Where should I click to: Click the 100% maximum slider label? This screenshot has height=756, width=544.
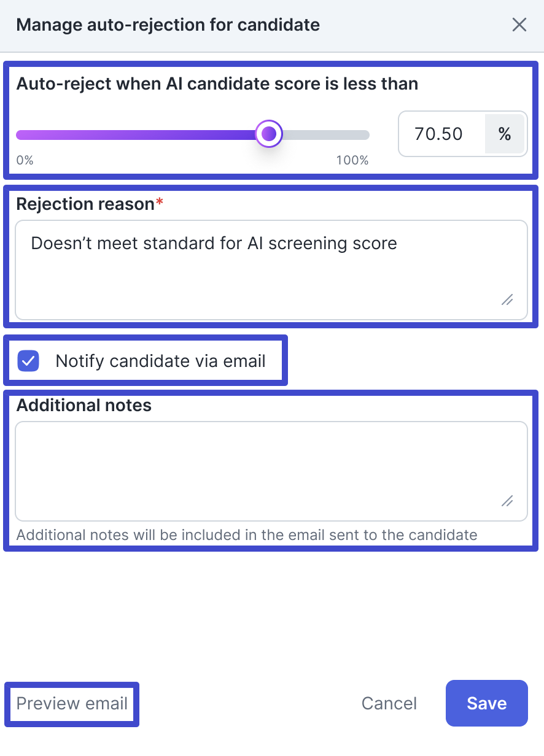tap(352, 161)
